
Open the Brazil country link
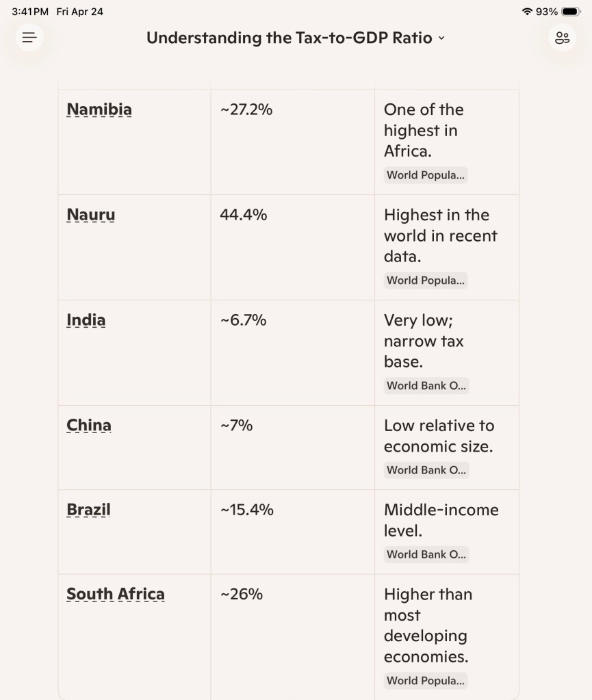click(88, 510)
